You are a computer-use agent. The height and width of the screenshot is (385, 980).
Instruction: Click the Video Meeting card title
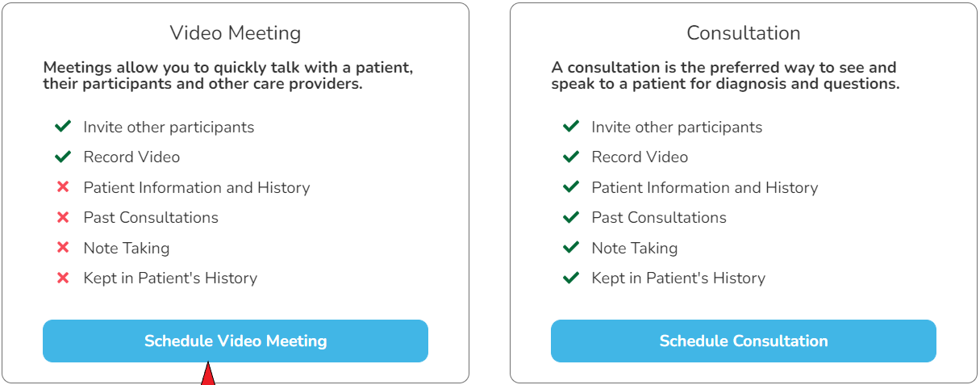pyautogui.click(x=235, y=33)
